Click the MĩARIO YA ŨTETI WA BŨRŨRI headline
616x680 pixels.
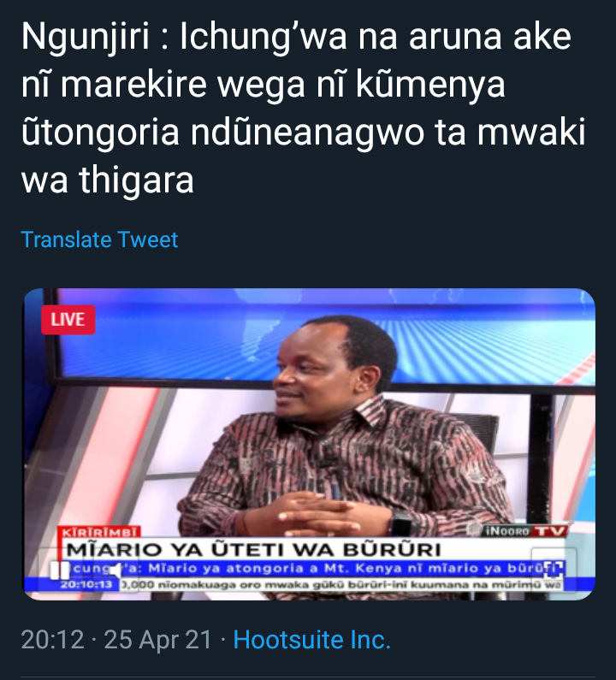254,549
